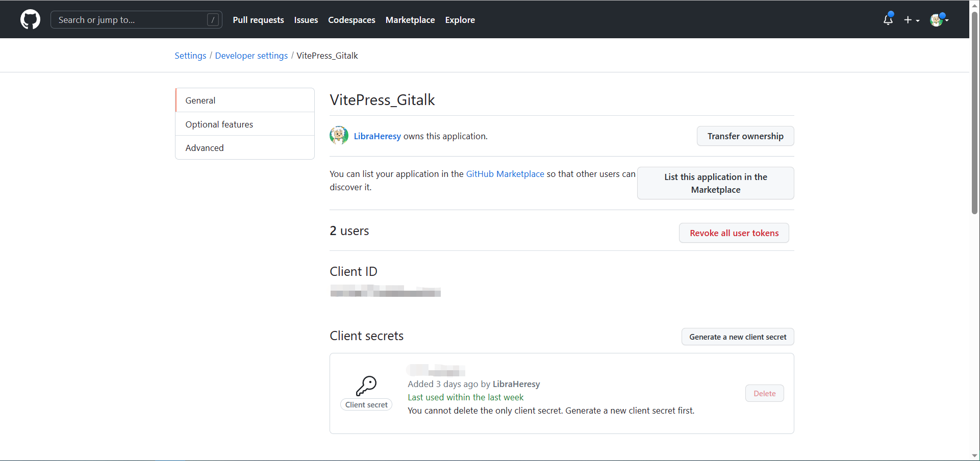Open the notifications bell
Screen dimensions: 980x461
[x=888, y=19]
